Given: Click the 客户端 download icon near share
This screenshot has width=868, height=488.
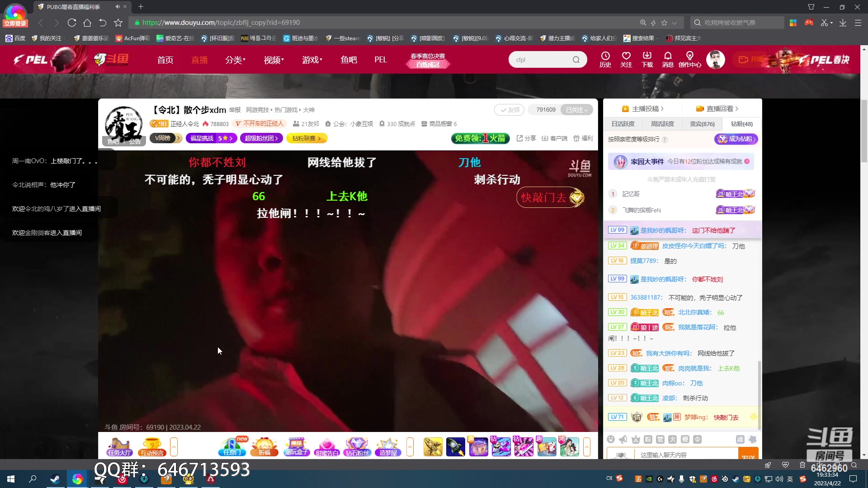Looking at the screenshot, I should click(544, 138).
